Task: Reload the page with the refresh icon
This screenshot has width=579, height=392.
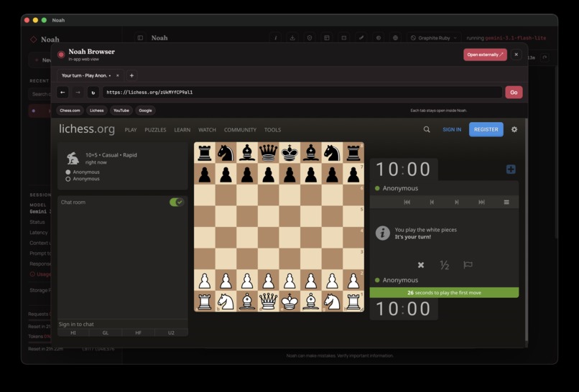Action: pyautogui.click(x=93, y=93)
